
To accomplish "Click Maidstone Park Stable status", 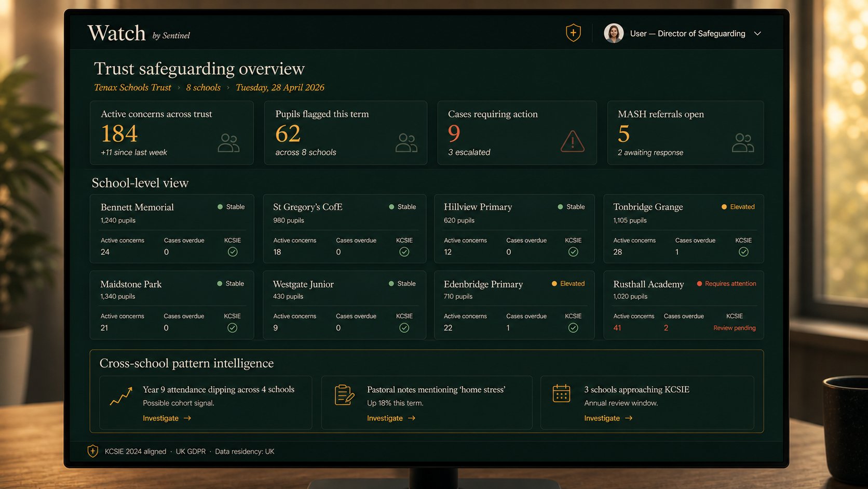I will click(230, 284).
